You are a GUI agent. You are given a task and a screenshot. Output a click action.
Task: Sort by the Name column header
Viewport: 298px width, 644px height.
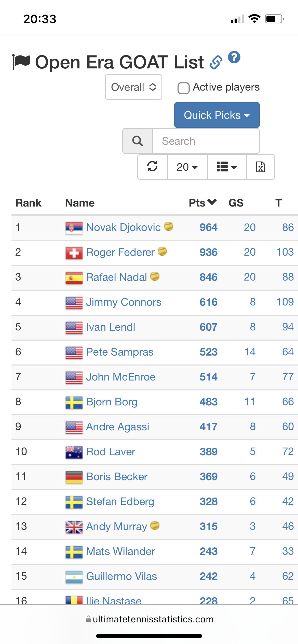point(80,203)
